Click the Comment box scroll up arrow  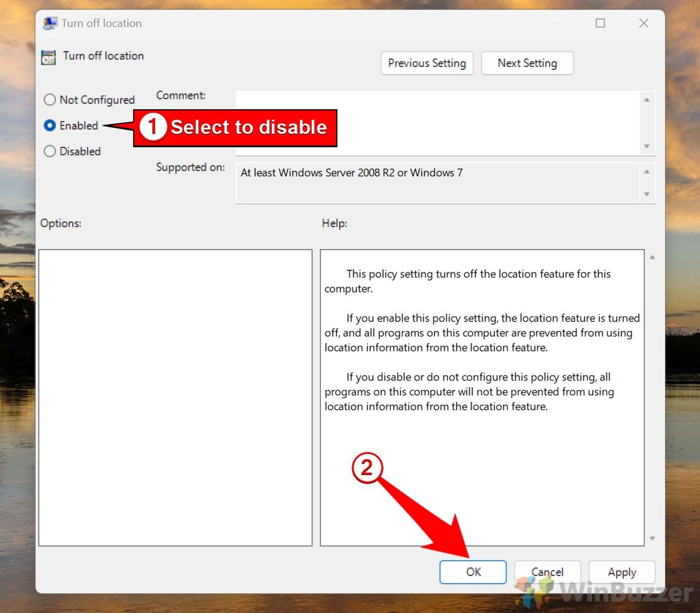pos(647,99)
